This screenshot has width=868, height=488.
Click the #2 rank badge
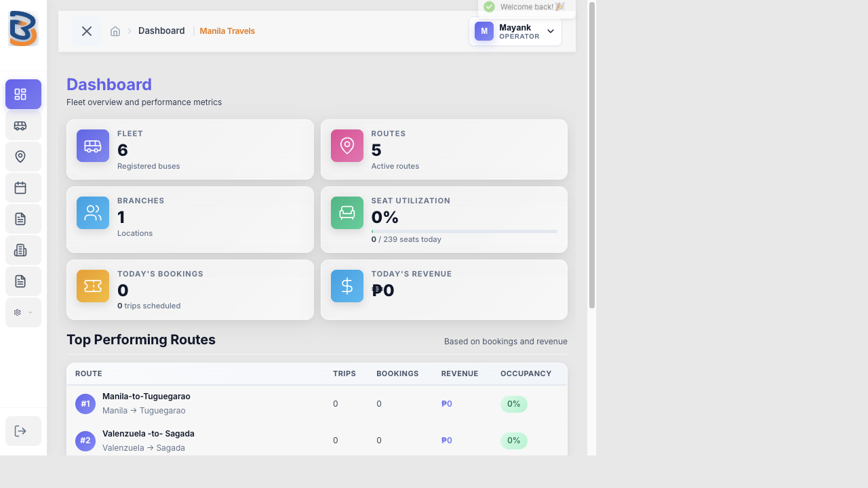coord(85,441)
